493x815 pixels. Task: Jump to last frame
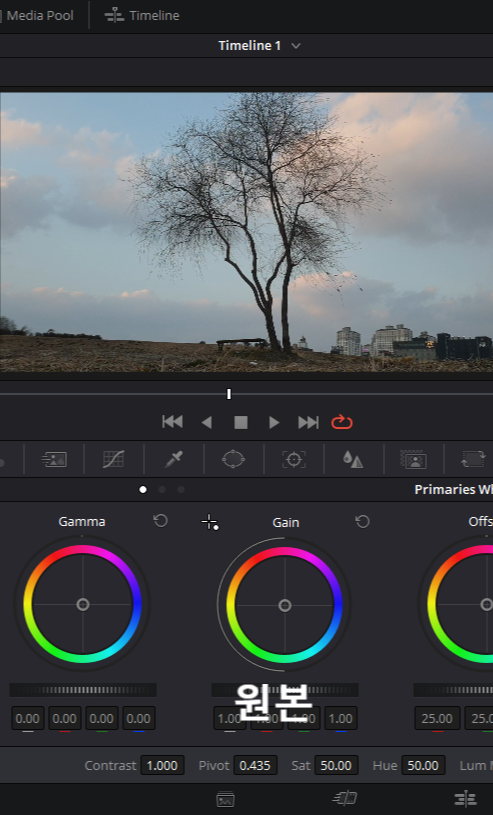(x=308, y=423)
